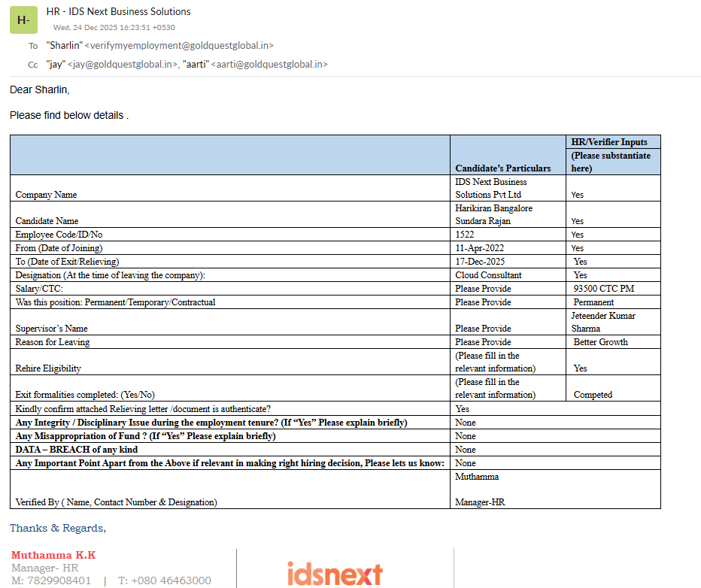Click the Manager- HR signature title
The height and width of the screenshot is (588, 701).
[x=44, y=568]
